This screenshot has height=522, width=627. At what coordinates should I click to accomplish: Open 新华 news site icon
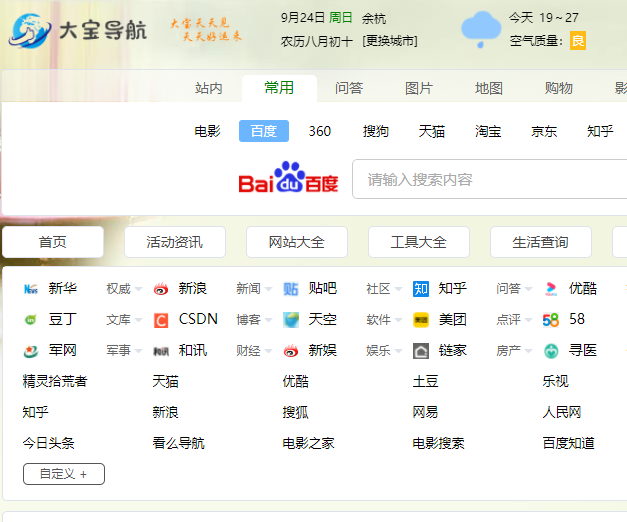click(x=31, y=289)
